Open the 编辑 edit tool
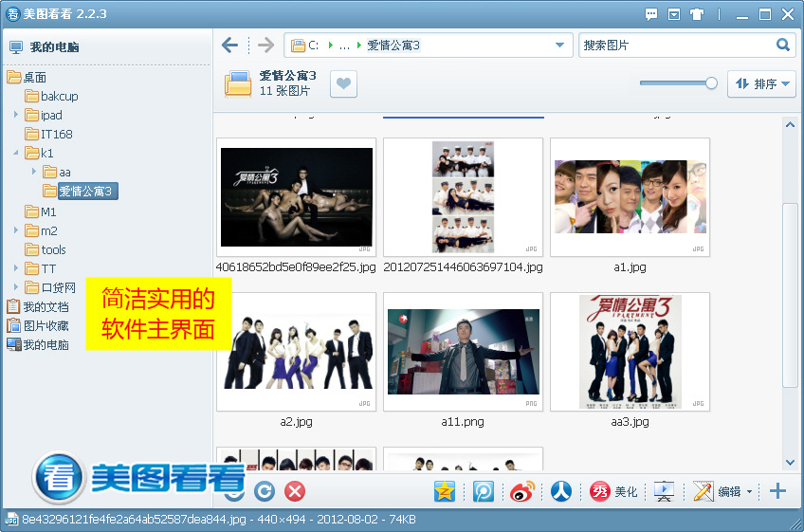 [717, 491]
